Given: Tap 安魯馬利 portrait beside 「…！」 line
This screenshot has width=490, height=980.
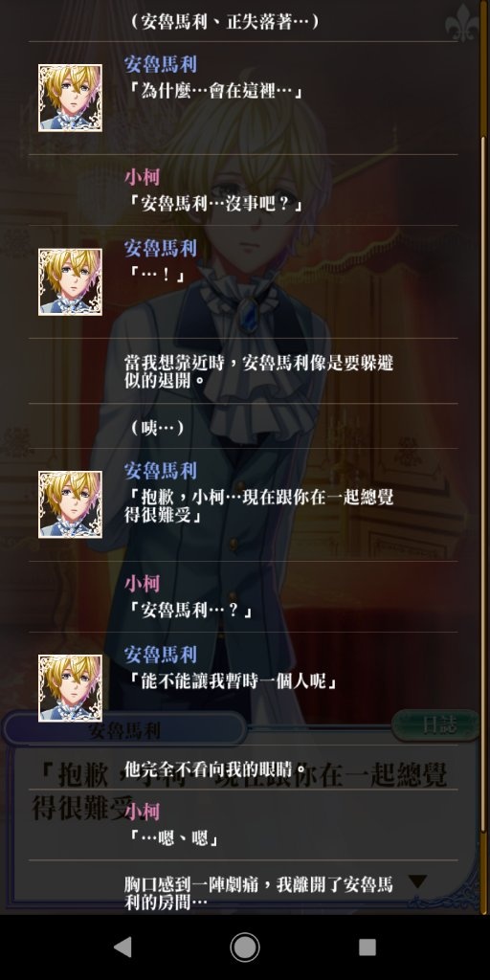Looking at the screenshot, I should point(70,282).
